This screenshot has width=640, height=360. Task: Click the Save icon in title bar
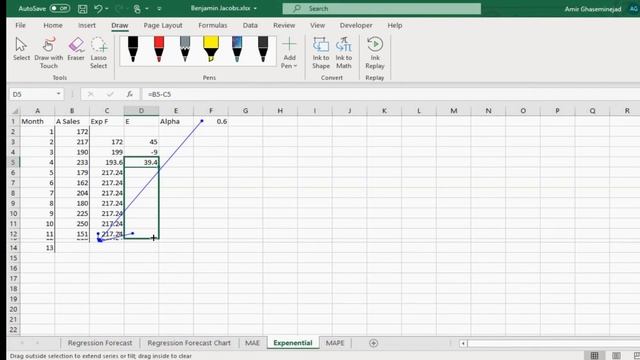pos(82,9)
